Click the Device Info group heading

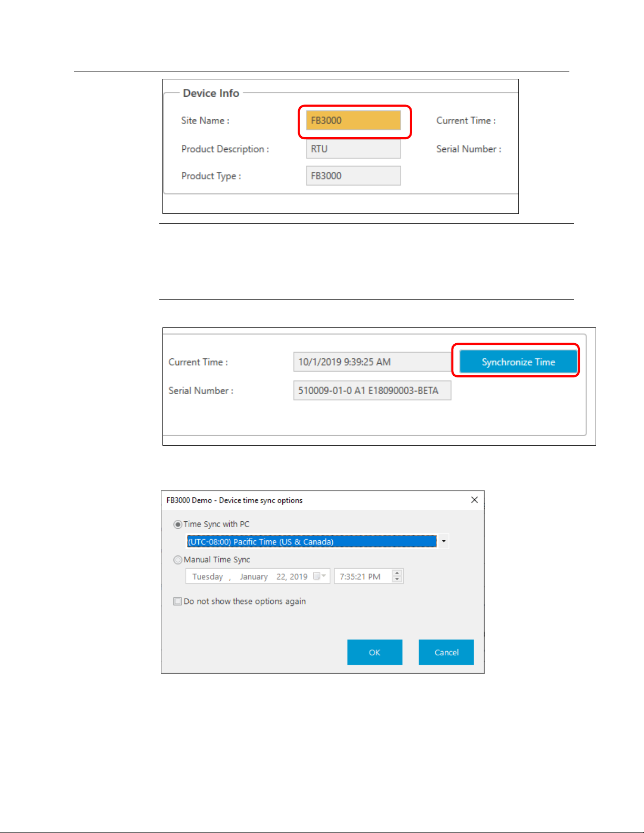211,93
